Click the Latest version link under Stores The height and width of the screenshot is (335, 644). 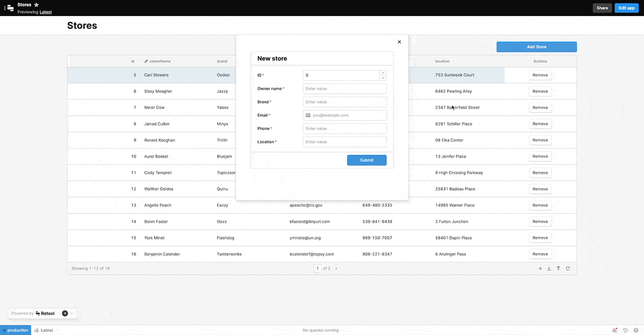(46, 12)
